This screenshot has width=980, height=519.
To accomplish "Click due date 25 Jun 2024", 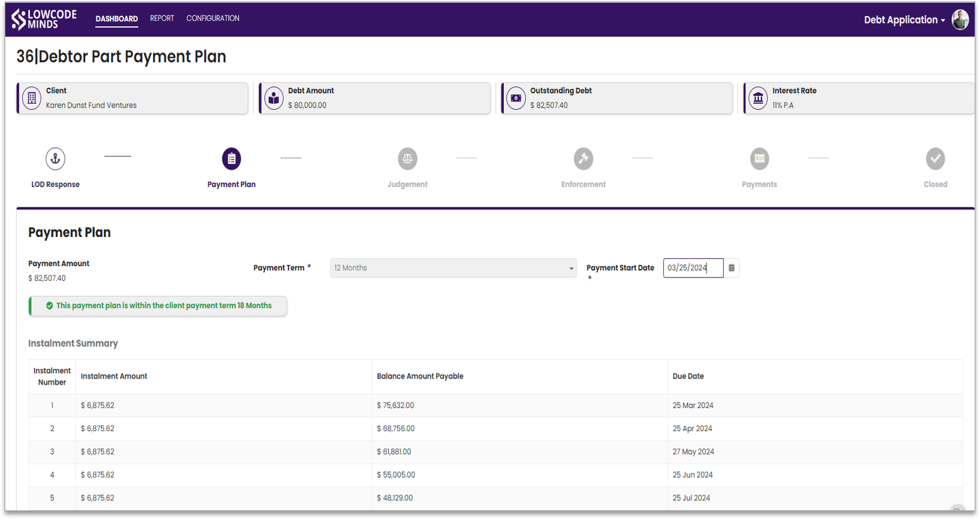I will pos(692,475).
